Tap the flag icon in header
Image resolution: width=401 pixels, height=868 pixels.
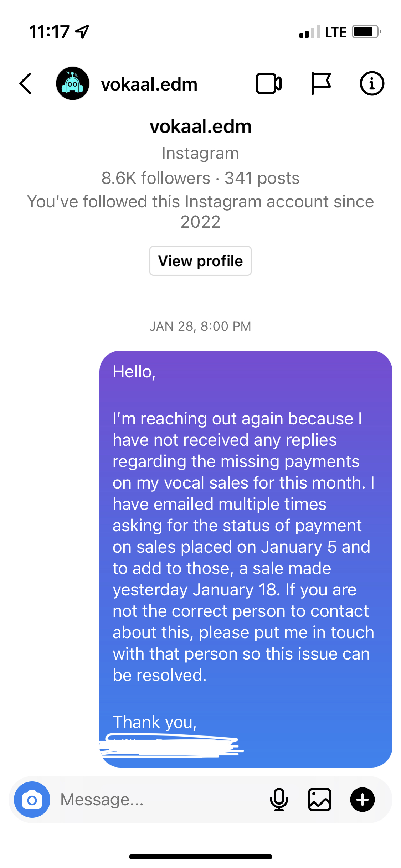coord(321,84)
